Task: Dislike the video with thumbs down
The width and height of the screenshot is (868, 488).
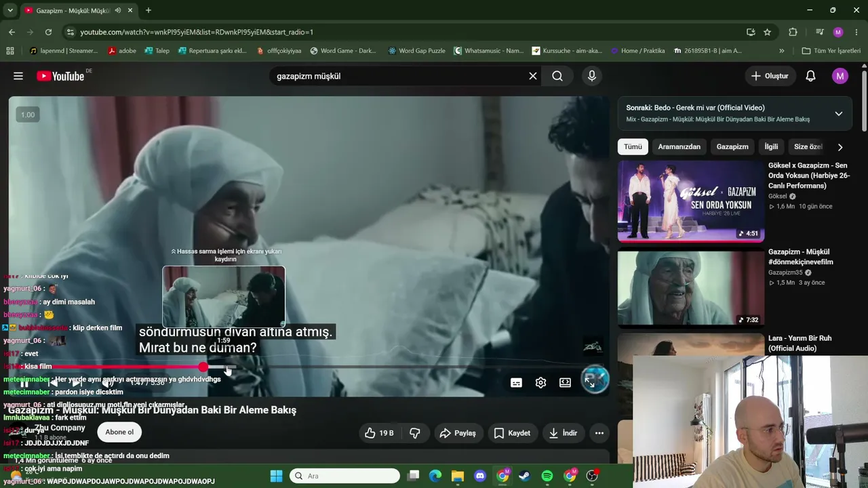Action: (415, 433)
